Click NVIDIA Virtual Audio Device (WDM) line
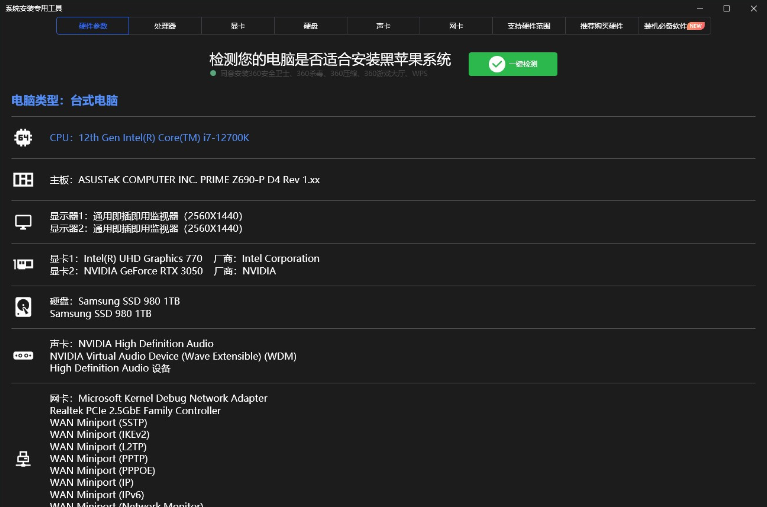Viewport: 767px width, 507px height. pos(173,356)
